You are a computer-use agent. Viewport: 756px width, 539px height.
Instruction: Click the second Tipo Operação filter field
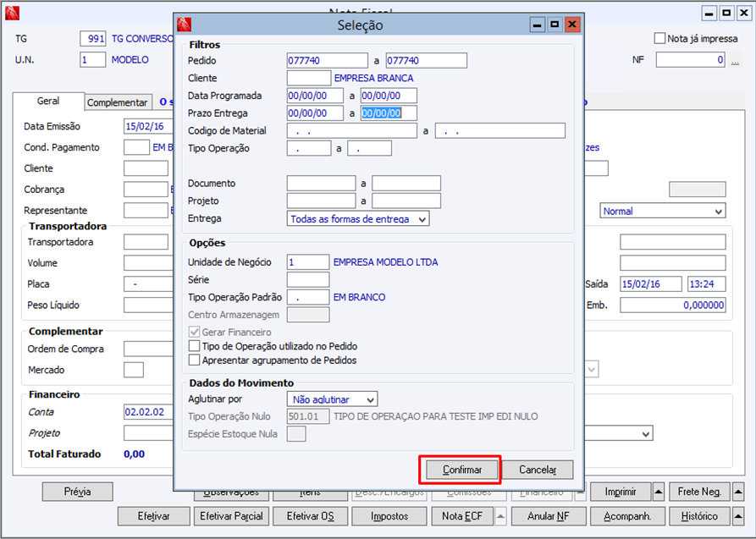click(369, 148)
